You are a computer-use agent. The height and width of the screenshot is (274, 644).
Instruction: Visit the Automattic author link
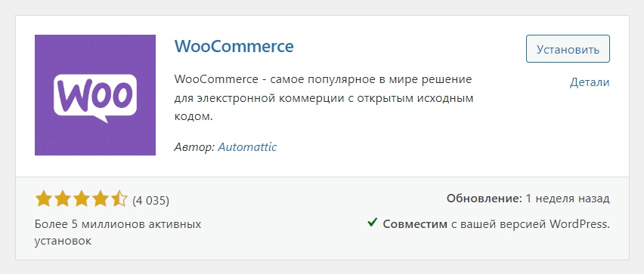pos(247,147)
